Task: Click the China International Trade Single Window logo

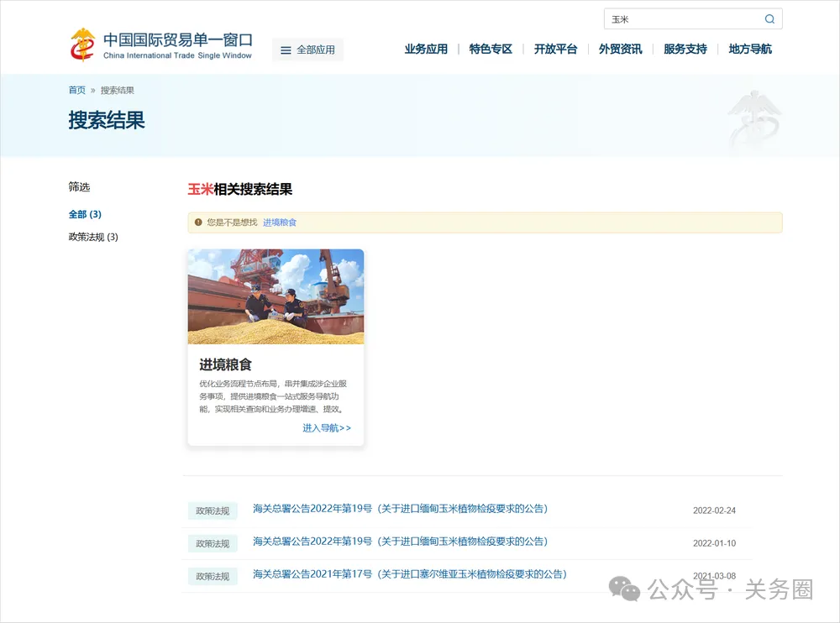Action: click(x=160, y=45)
